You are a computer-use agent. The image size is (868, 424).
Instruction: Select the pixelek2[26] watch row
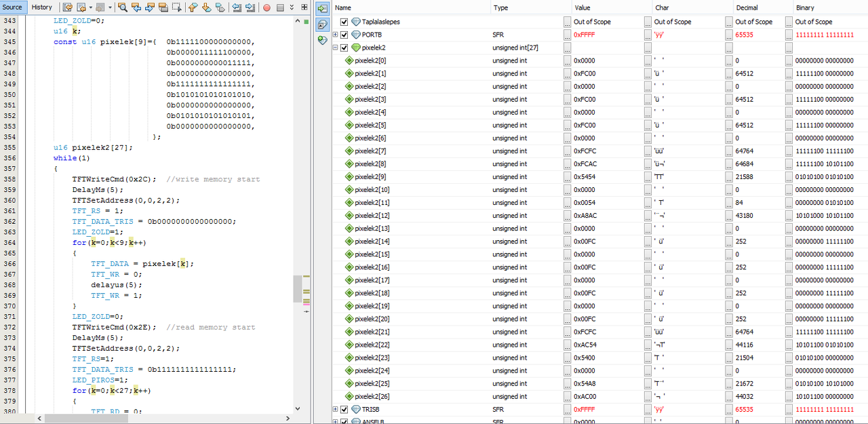pos(600,396)
